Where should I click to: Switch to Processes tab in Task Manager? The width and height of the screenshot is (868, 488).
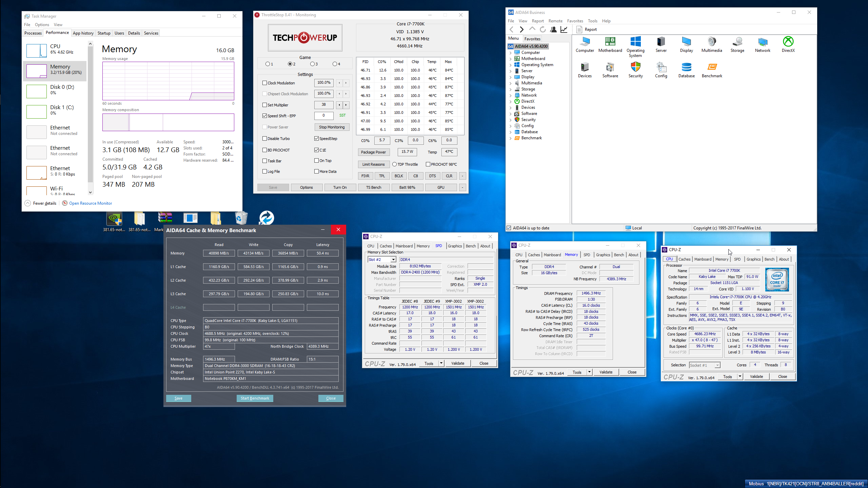pyautogui.click(x=33, y=33)
